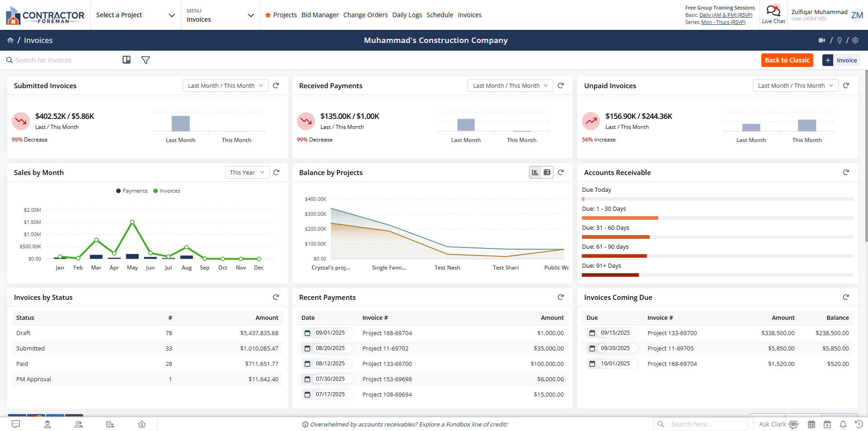Toggle Payments series in Sales legend
The height and width of the screenshot is (431, 868).
tap(132, 191)
